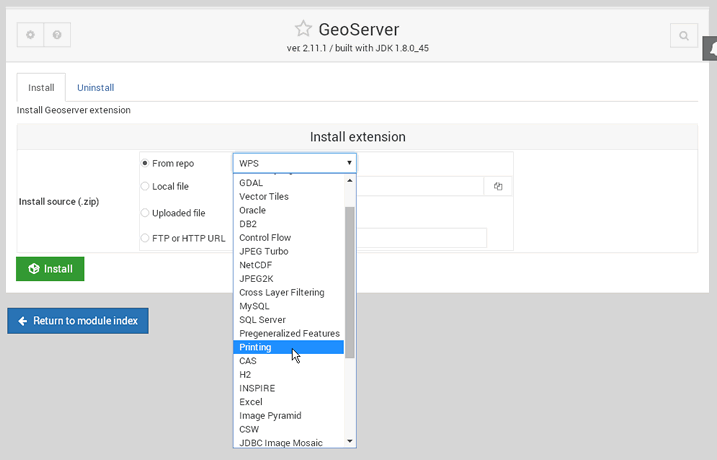Choose Vector Tiles from the list
Image resolution: width=717 pixels, height=460 pixels.
pos(289,197)
